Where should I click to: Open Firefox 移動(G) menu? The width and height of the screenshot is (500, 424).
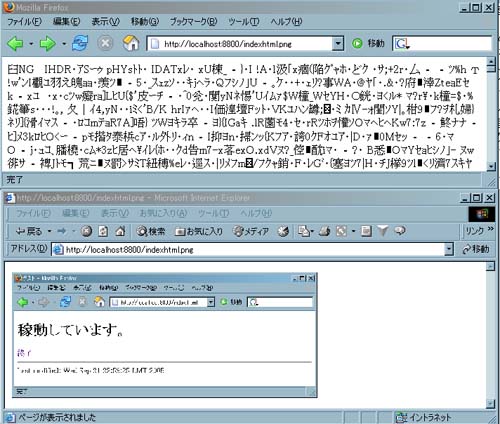tap(145, 22)
